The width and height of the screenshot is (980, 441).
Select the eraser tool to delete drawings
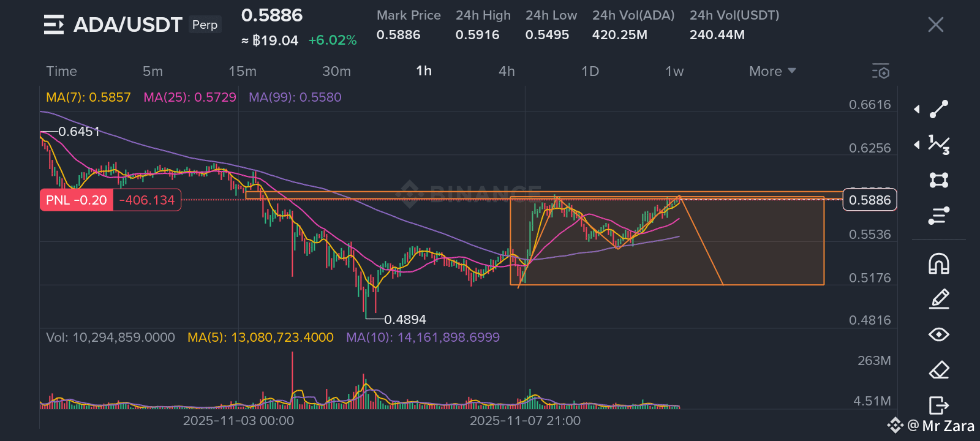939,370
